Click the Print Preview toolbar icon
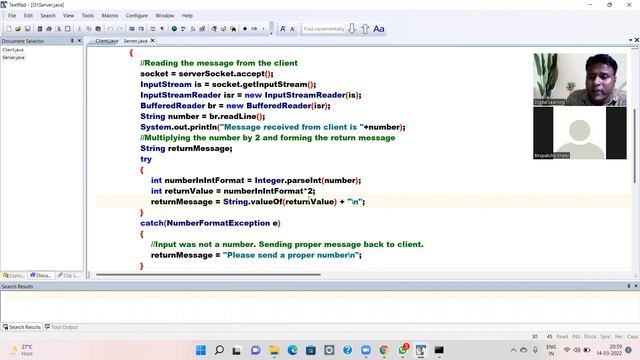The height and width of the screenshot is (360, 640). 58,29
